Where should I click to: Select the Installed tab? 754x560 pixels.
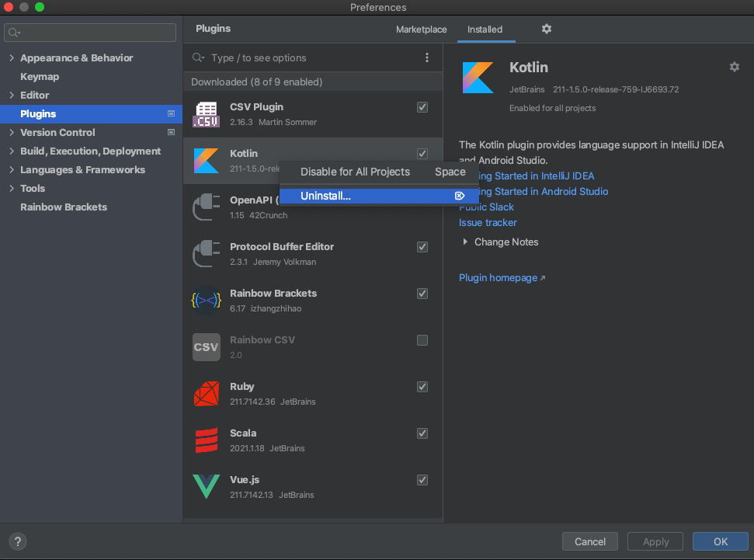(485, 30)
